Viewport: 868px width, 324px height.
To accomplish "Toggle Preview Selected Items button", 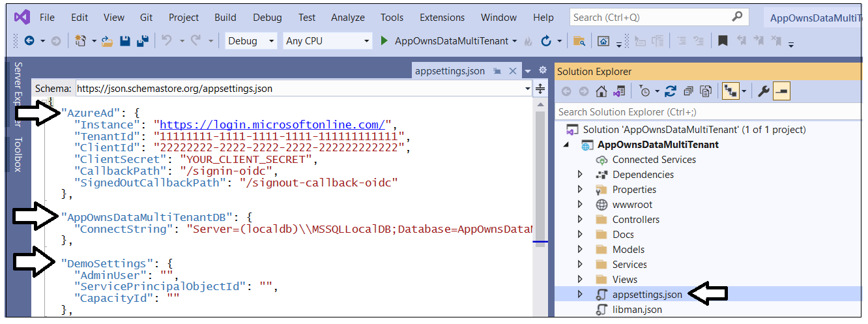I will point(782,91).
